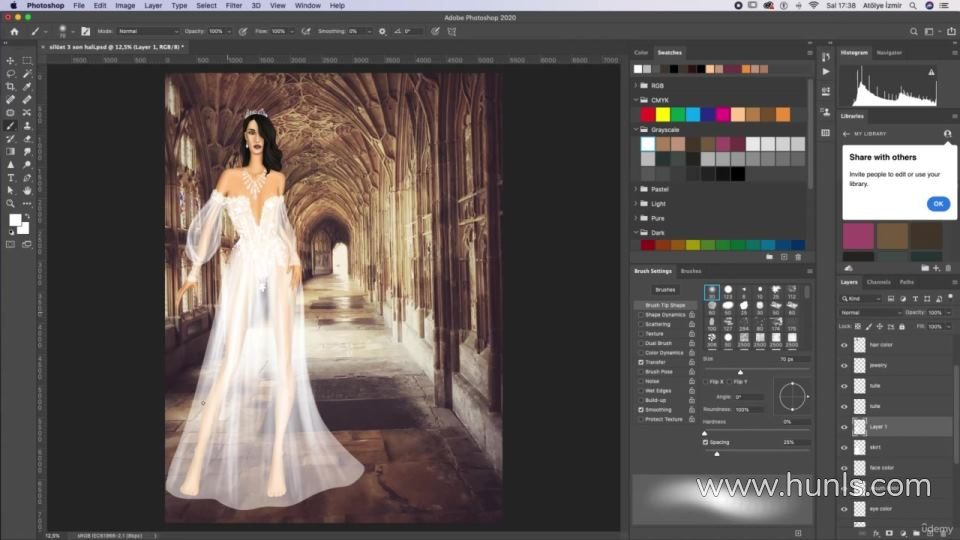Expand the Pastel swatch group

click(x=637, y=189)
